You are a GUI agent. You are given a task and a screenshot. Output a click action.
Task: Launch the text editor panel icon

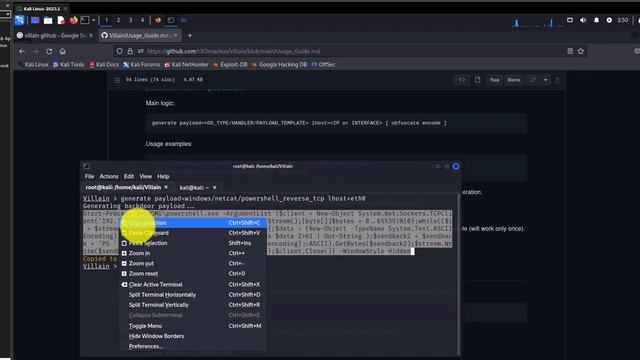tap(61, 20)
